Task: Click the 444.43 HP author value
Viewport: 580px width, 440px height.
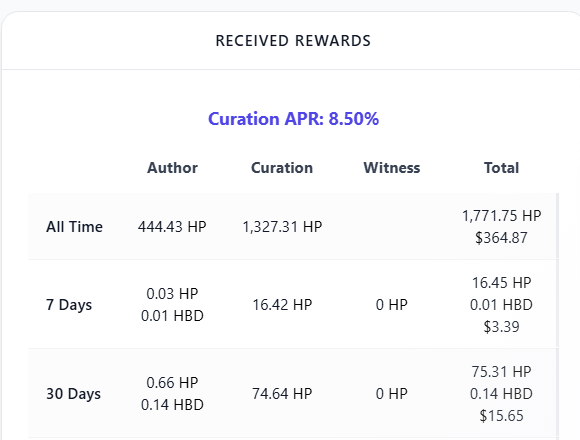Action: tap(172, 227)
